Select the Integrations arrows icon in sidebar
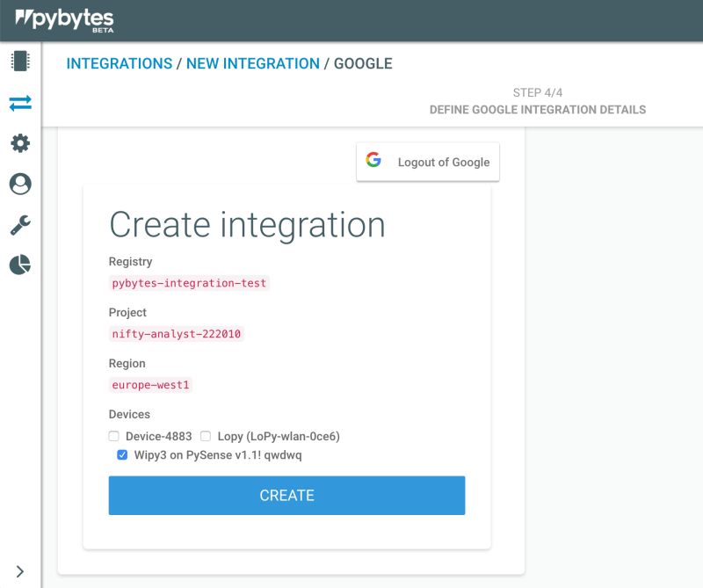This screenshot has width=703, height=588. coord(21,101)
